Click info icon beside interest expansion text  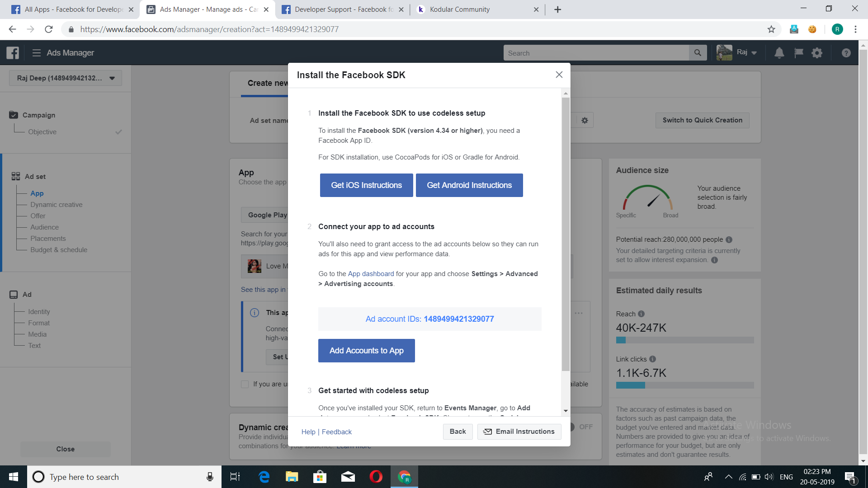[714, 260]
